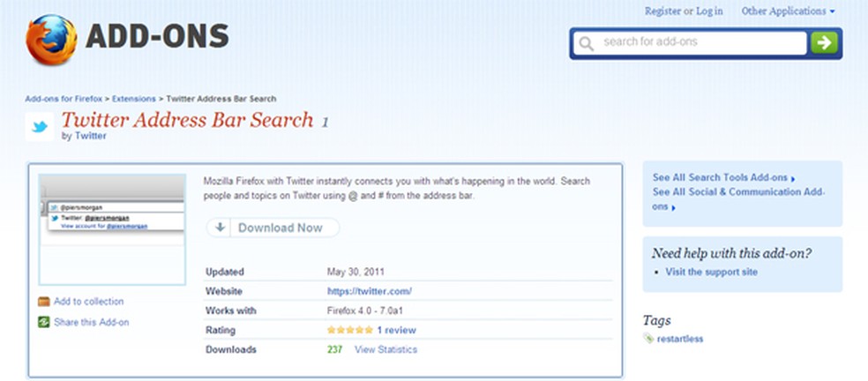Click the Twitter Address Bar Search title
The height and width of the screenshot is (381, 868).
[188, 120]
